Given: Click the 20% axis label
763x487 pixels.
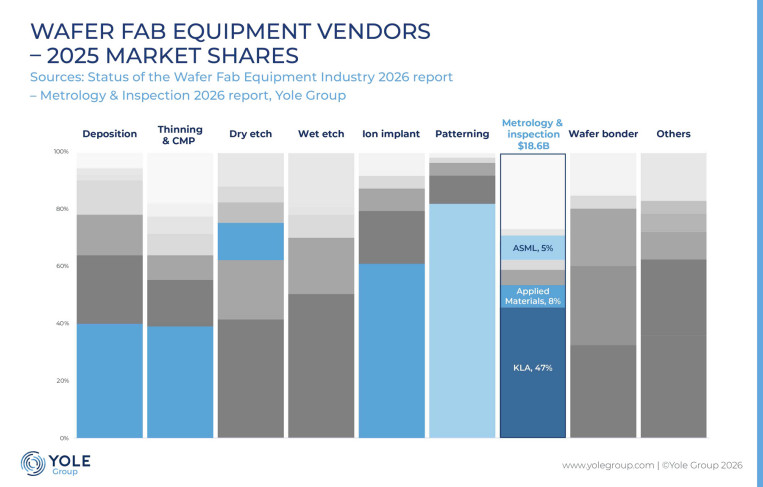Looking at the screenshot, I should coord(62,381).
